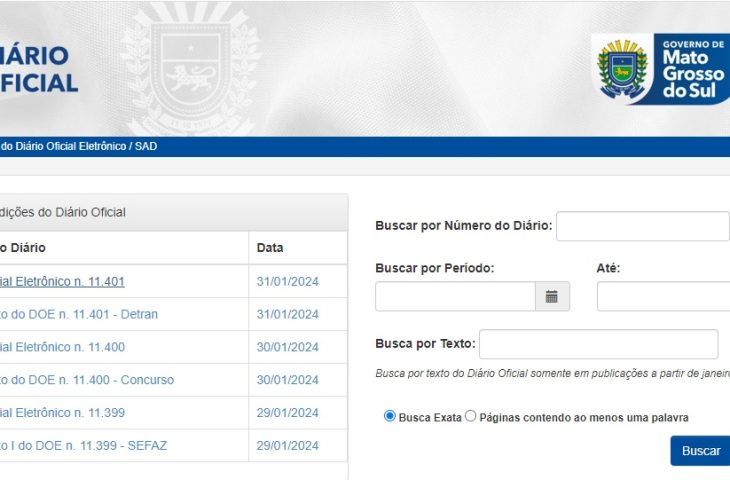This screenshot has height=480, width=730.
Task: Open the DOE n. 11.399 SEFAZ supplement
Action: 82,446
